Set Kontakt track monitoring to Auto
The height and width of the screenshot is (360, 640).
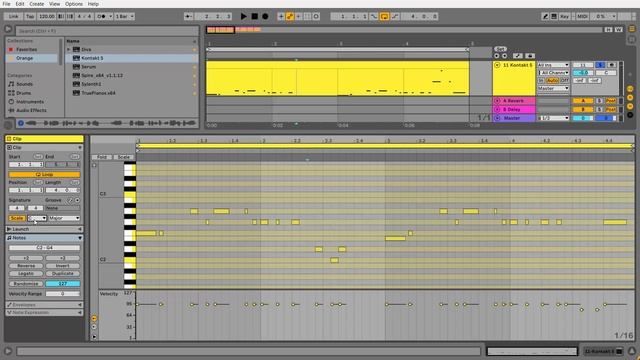coord(552,80)
